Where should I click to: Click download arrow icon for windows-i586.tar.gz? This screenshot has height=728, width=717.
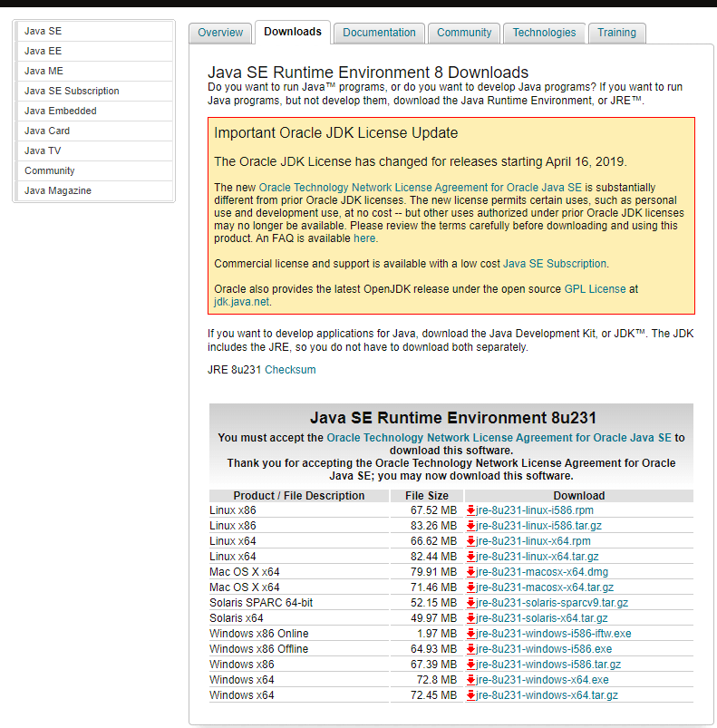[470, 665]
